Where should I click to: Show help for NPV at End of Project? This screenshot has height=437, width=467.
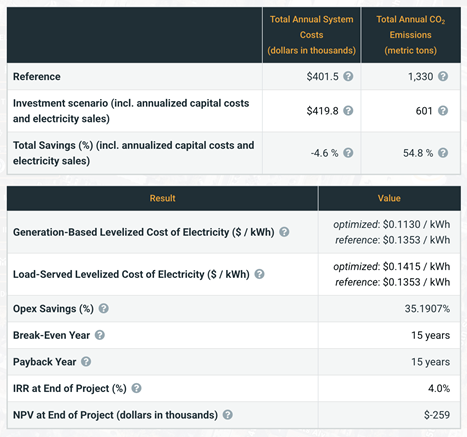point(228,415)
